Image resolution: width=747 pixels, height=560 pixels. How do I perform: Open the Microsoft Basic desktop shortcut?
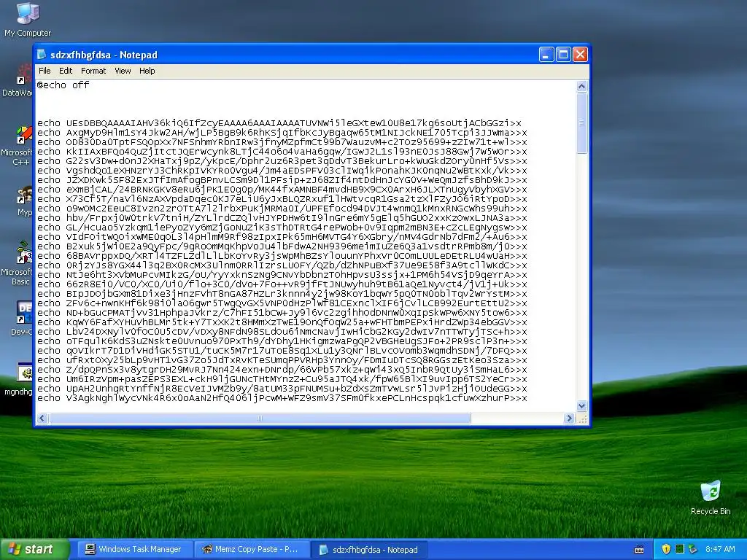[x=18, y=264]
